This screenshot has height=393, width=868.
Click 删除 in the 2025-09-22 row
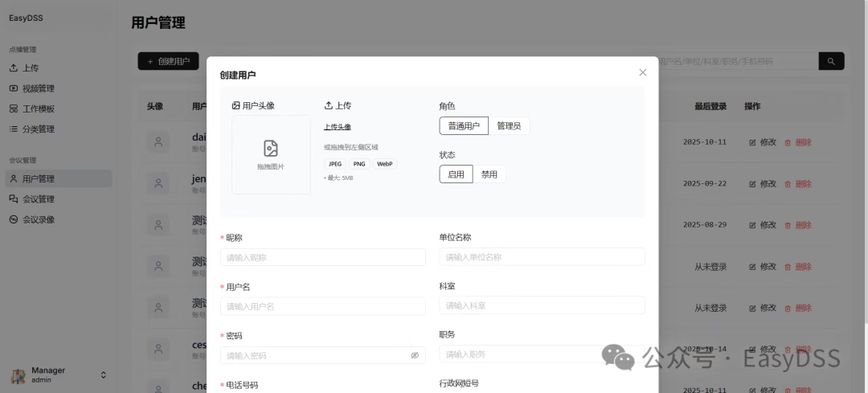click(798, 184)
